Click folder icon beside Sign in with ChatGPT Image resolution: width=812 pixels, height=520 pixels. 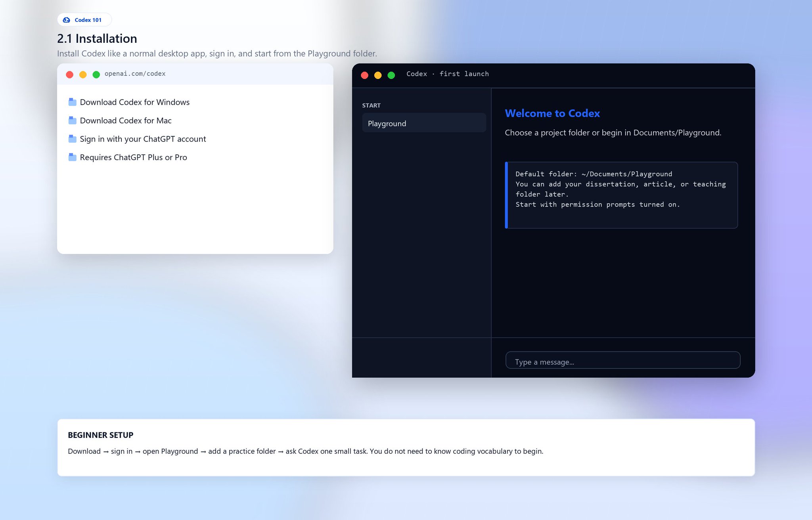pos(72,139)
